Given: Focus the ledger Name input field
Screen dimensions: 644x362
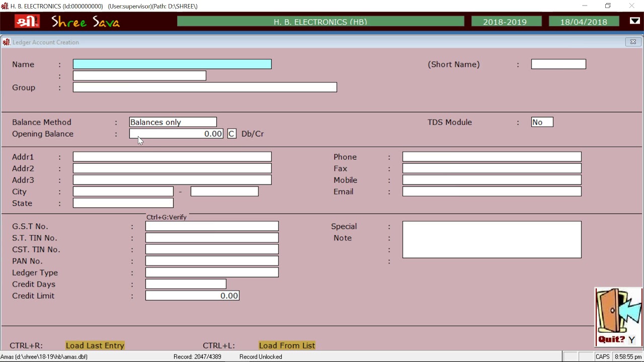Looking at the screenshot, I should pos(172,64).
